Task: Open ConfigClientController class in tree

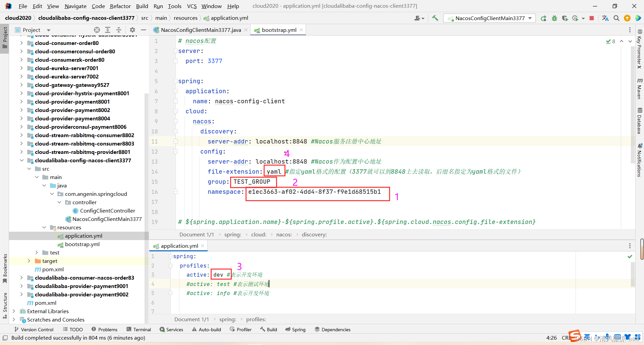Action: [x=107, y=211]
